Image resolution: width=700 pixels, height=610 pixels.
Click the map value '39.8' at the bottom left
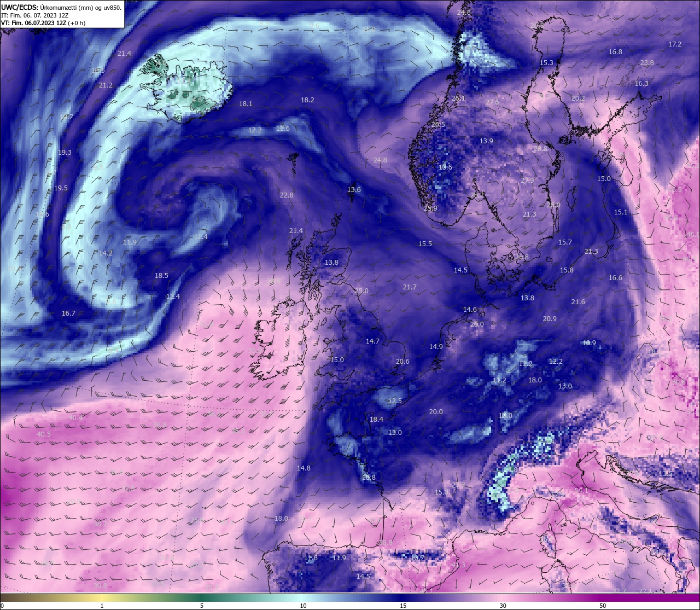[x=100, y=585]
